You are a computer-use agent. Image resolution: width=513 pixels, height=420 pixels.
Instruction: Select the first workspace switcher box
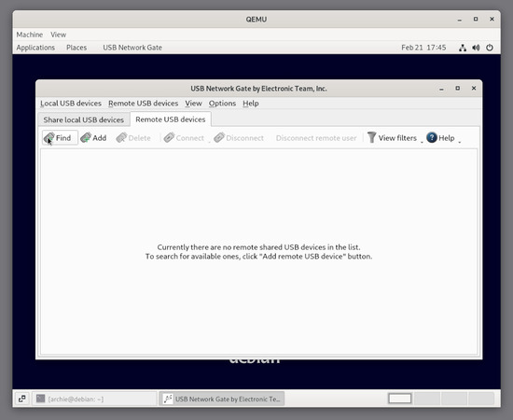tap(399, 399)
